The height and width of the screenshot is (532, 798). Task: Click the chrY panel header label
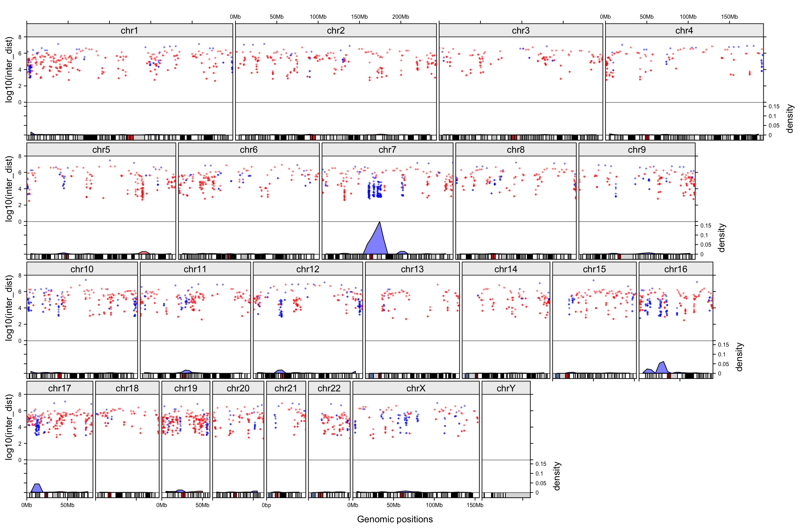(x=506, y=388)
